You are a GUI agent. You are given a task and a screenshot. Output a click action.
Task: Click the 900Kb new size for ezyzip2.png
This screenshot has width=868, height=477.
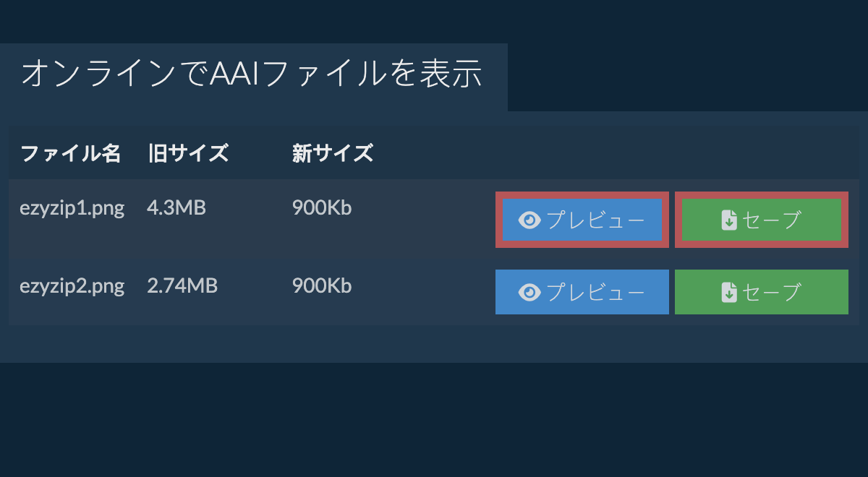tap(322, 286)
